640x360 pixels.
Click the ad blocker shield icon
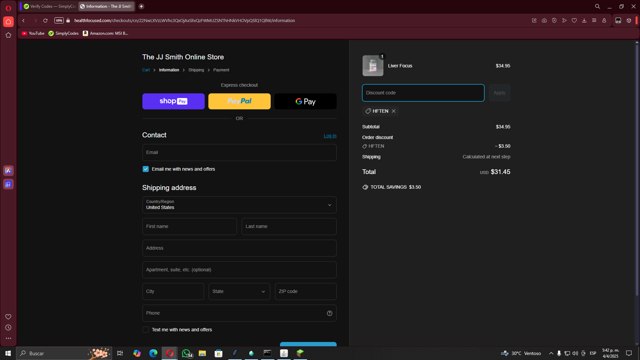point(554,20)
